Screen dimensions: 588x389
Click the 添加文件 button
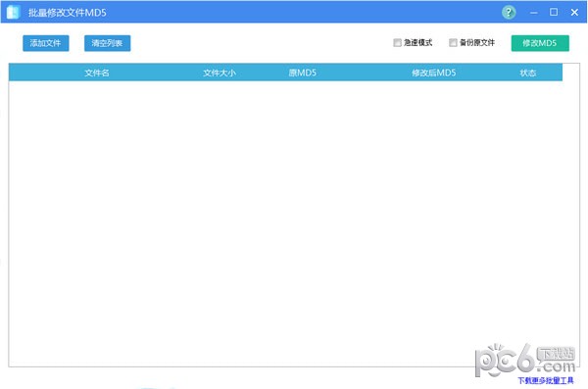pyautogui.click(x=46, y=43)
